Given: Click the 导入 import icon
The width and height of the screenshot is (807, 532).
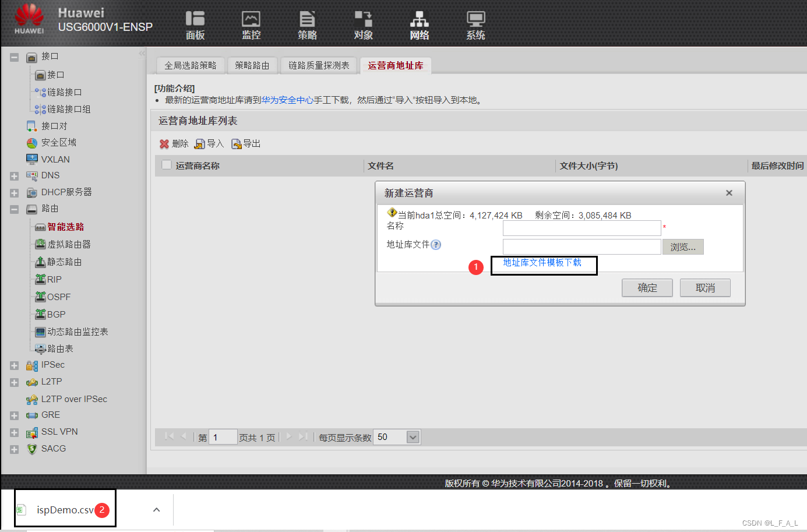Looking at the screenshot, I should [208, 143].
